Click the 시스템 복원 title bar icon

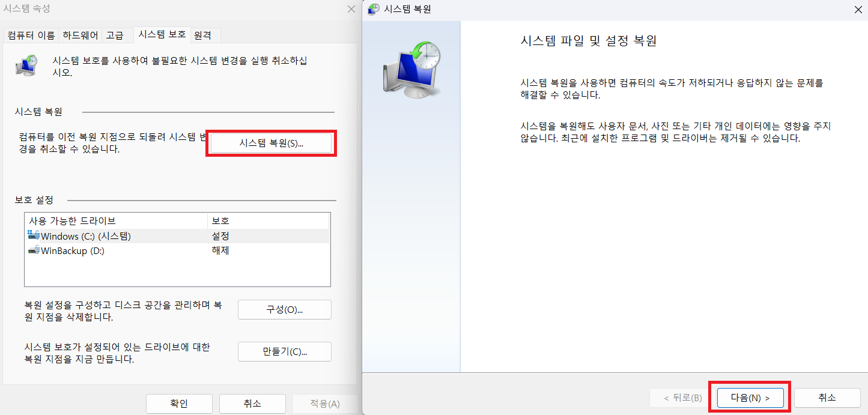374,9
